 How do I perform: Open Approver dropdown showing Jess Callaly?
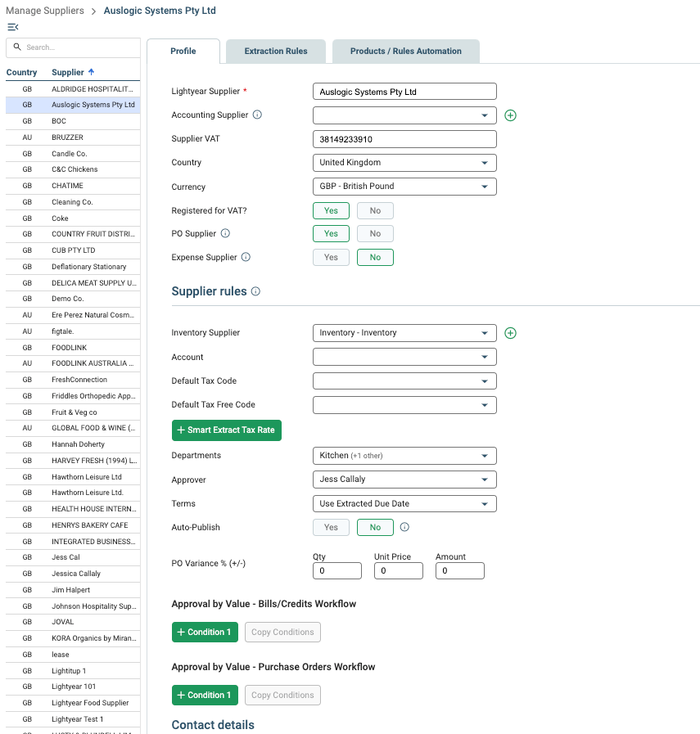click(x=404, y=480)
